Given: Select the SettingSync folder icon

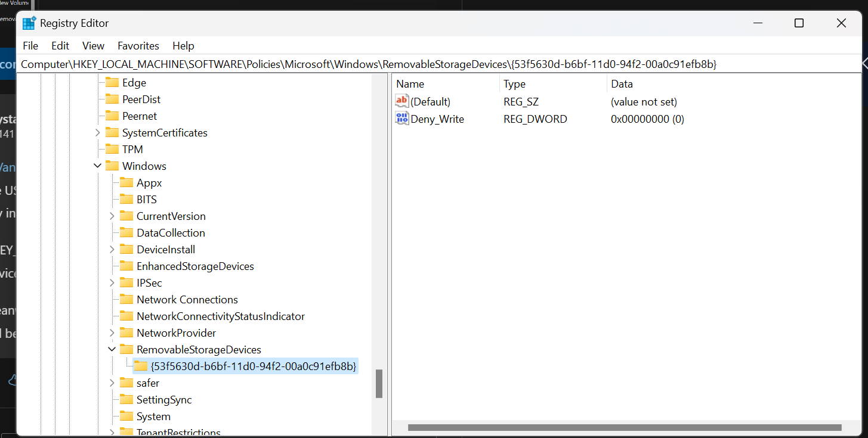Looking at the screenshot, I should click(126, 399).
